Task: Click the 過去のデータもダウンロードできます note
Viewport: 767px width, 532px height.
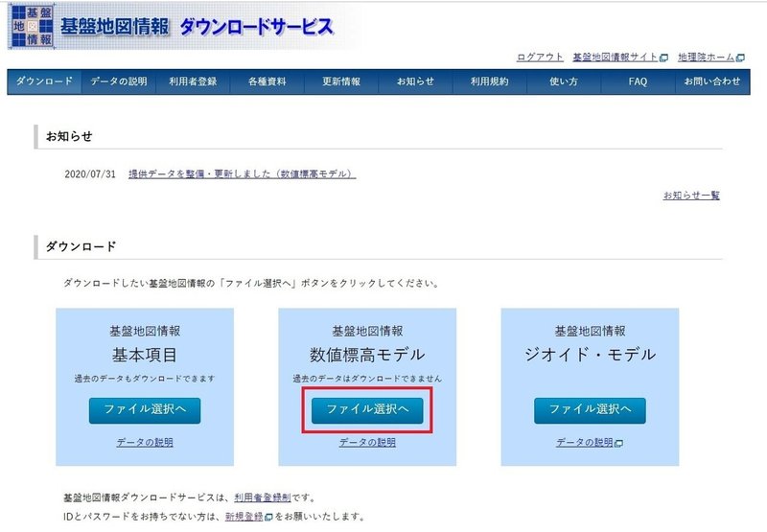Action: 145,379
